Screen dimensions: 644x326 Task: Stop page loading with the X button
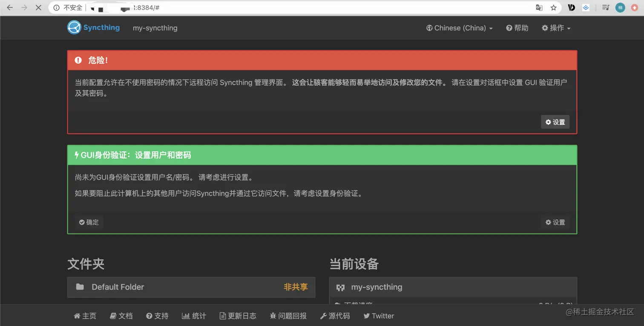(x=38, y=8)
